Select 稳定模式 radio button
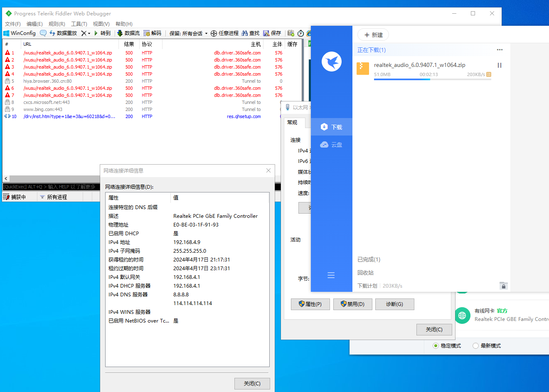Viewport: 549px width, 392px height. [x=447, y=346]
